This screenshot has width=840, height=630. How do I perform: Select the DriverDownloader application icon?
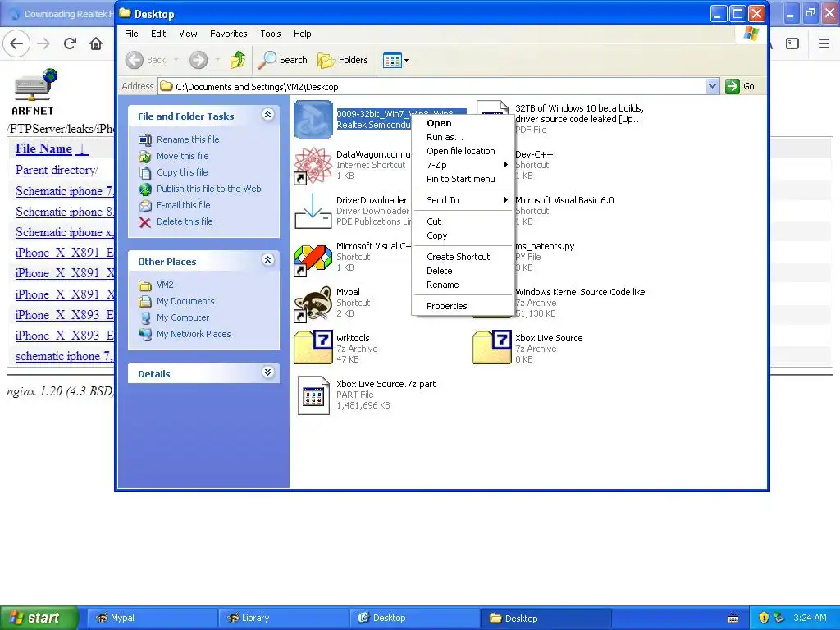313,212
